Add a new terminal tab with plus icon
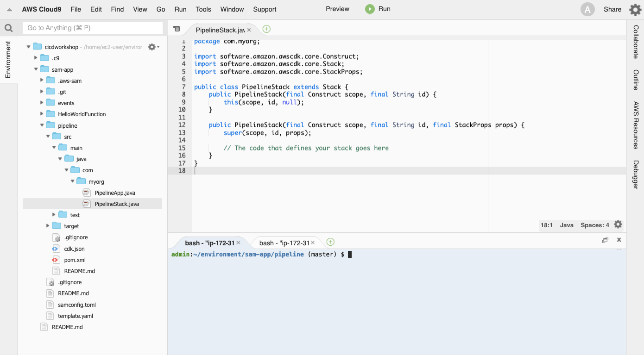The image size is (644, 355). [x=330, y=242]
